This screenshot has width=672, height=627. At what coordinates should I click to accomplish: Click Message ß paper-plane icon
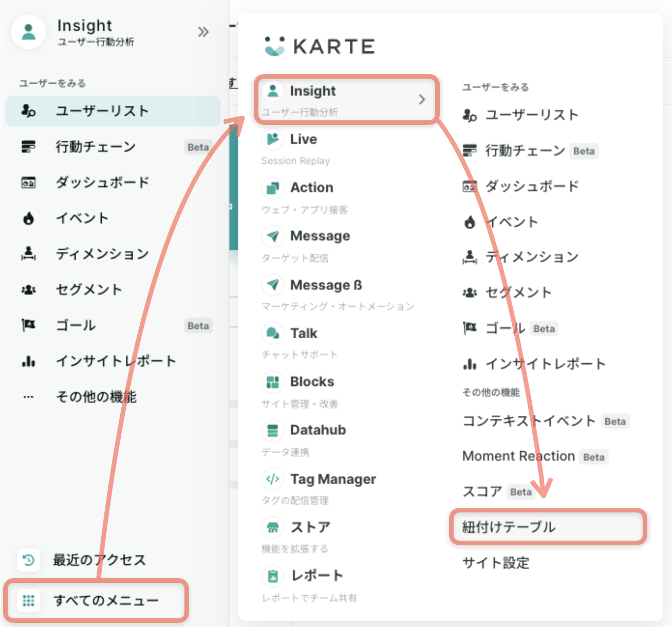[273, 285]
